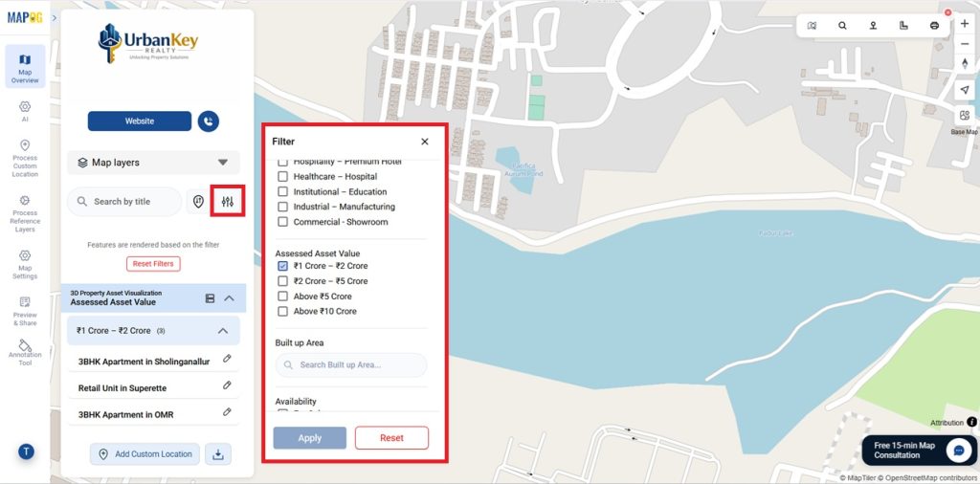This screenshot has height=484, width=980.
Task: Check Healthcare – Hospital checkbox
Action: tap(282, 177)
